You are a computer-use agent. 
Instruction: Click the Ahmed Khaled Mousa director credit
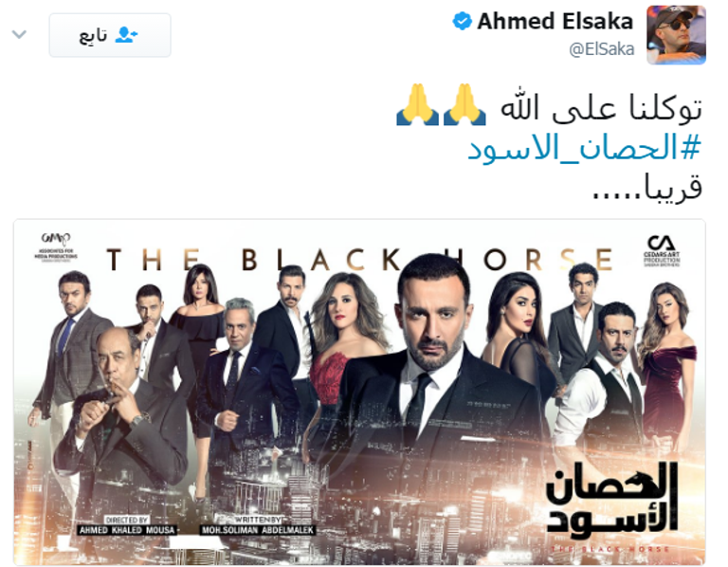pos(127,530)
